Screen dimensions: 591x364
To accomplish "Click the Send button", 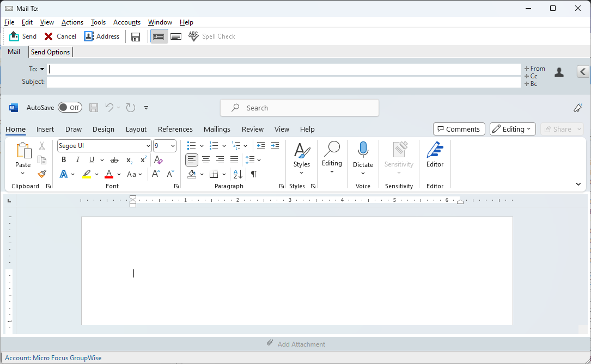I will (x=23, y=36).
